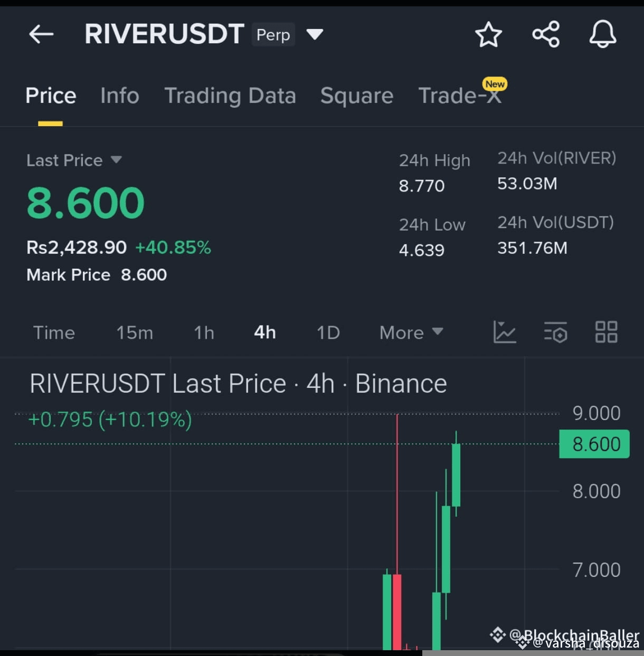Tap the 24h Vol(RIVER) value 53.03M
The height and width of the screenshot is (656, 644).
tap(527, 184)
